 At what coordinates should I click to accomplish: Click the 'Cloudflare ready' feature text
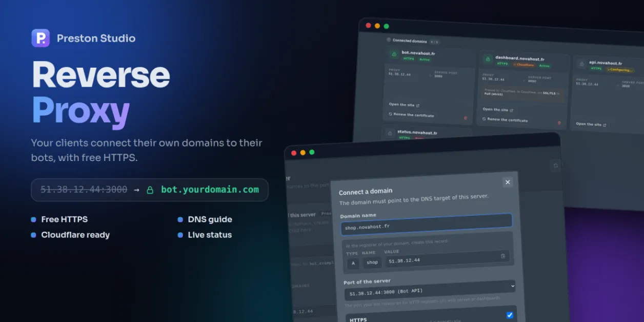click(75, 235)
